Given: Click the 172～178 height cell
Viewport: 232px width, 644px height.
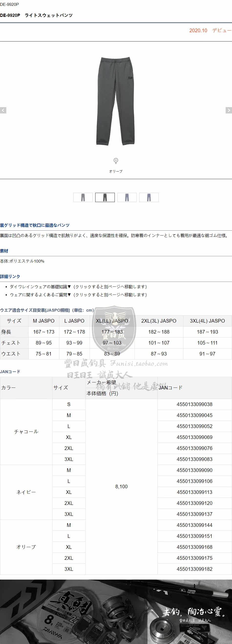Looking at the screenshot, I should point(74,332).
